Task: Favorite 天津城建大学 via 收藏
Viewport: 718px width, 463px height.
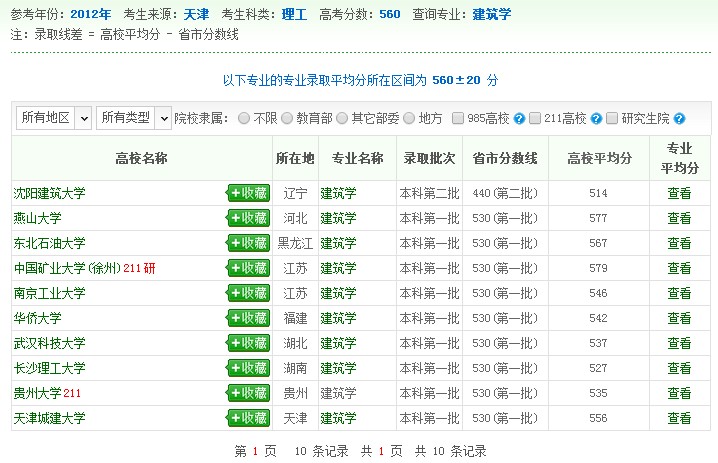Action: (248, 418)
